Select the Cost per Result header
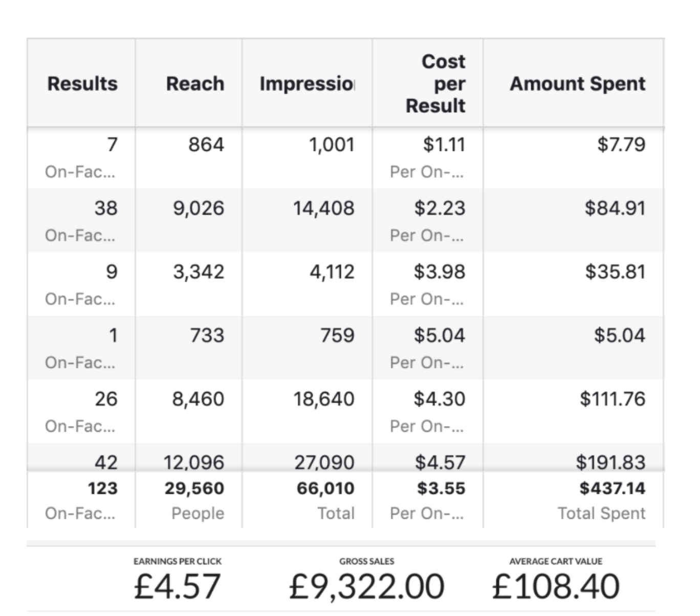The height and width of the screenshot is (616, 700). click(436, 83)
